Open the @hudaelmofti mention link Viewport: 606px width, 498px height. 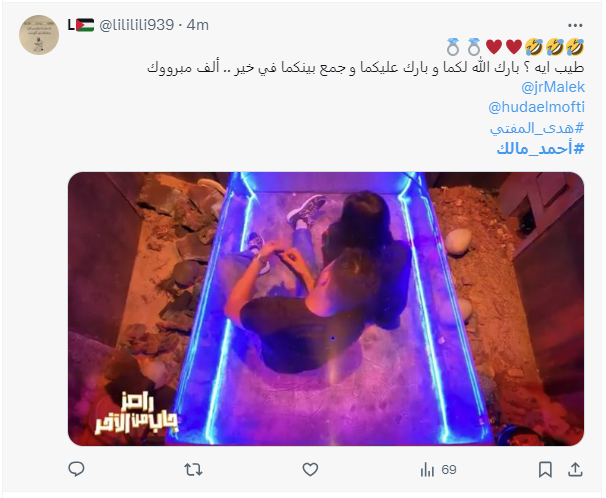[x=536, y=107]
